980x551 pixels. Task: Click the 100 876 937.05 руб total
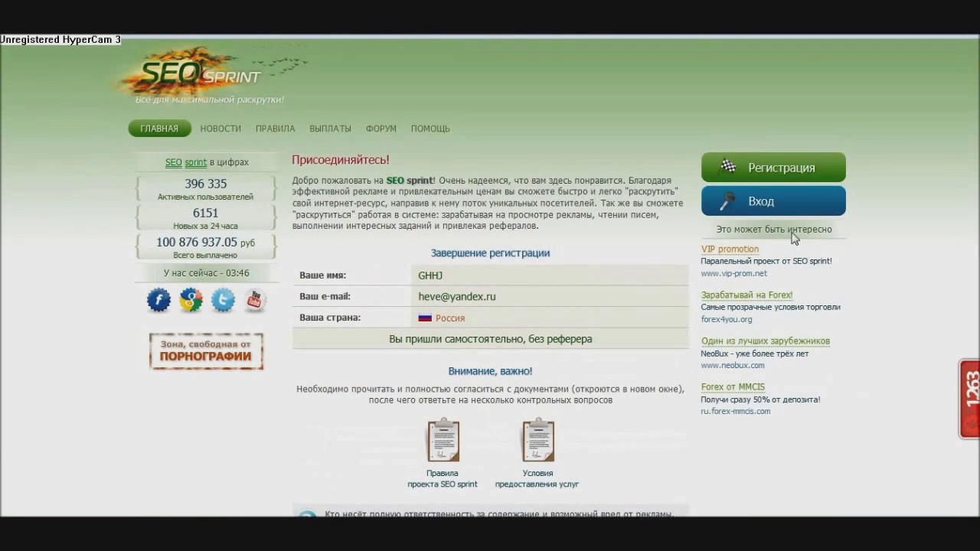(x=205, y=242)
